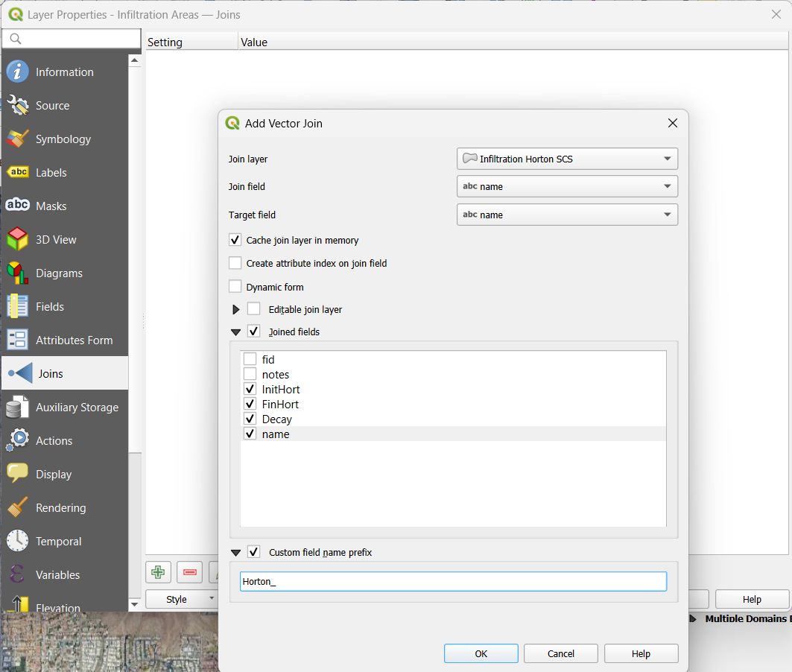This screenshot has height=672, width=792.
Task: Disable Cache join layer in memory
Action: click(x=235, y=240)
